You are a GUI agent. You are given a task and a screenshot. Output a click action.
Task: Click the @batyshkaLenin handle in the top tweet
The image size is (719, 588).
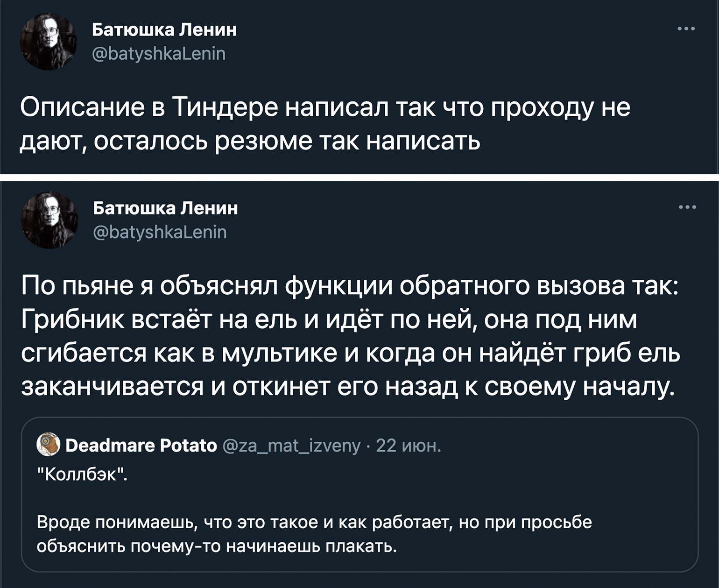click(x=159, y=54)
